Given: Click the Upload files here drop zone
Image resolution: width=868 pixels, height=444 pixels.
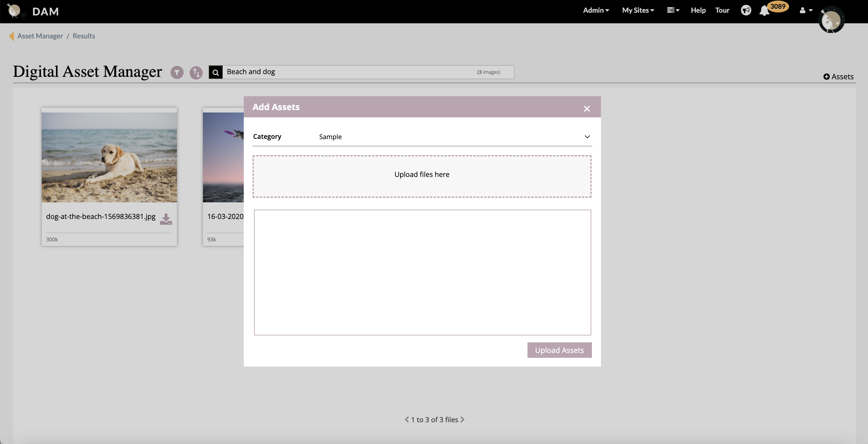Looking at the screenshot, I should (422, 176).
